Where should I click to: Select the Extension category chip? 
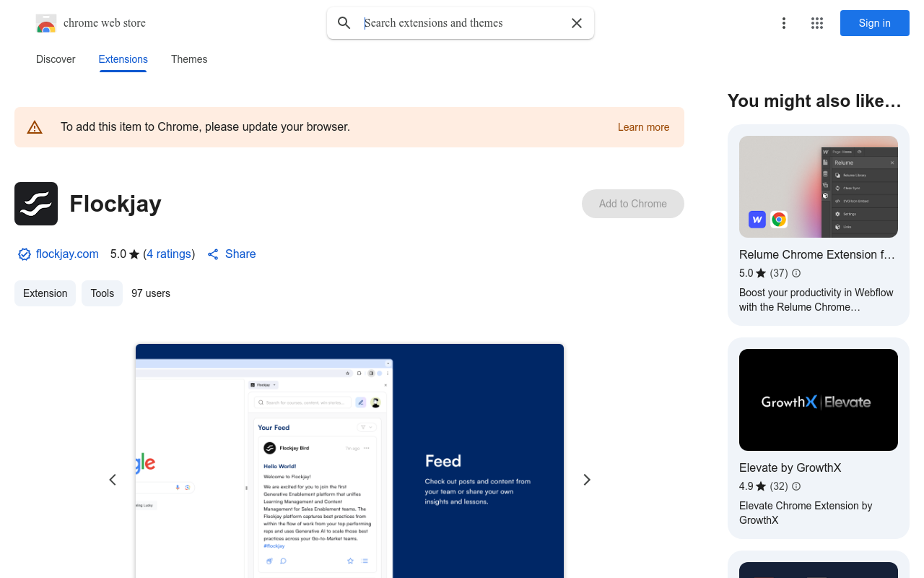click(45, 293)
